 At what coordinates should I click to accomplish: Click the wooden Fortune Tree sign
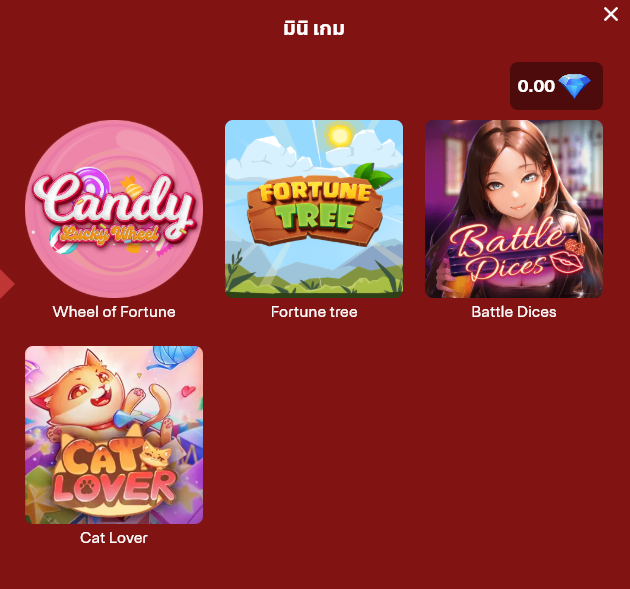pyautogui.click(x=315, y=210)
